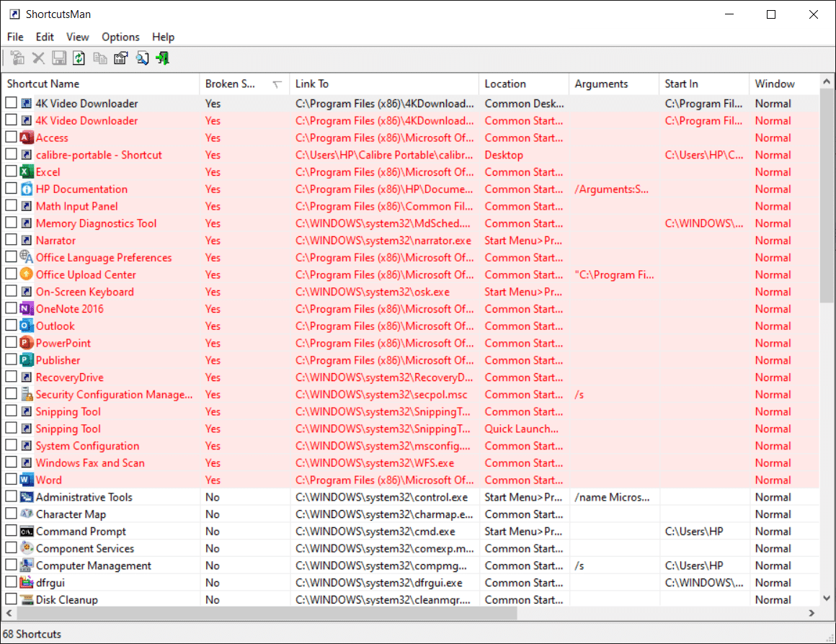Click the scroll left arrow
The width and height of the screenshot is (836, 644).
pos(9,613)
